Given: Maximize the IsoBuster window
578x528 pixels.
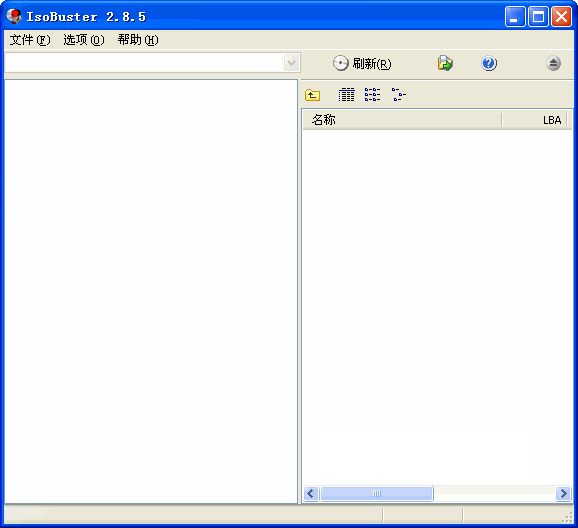Looking at the screenshot, I should tap(538, 17).
